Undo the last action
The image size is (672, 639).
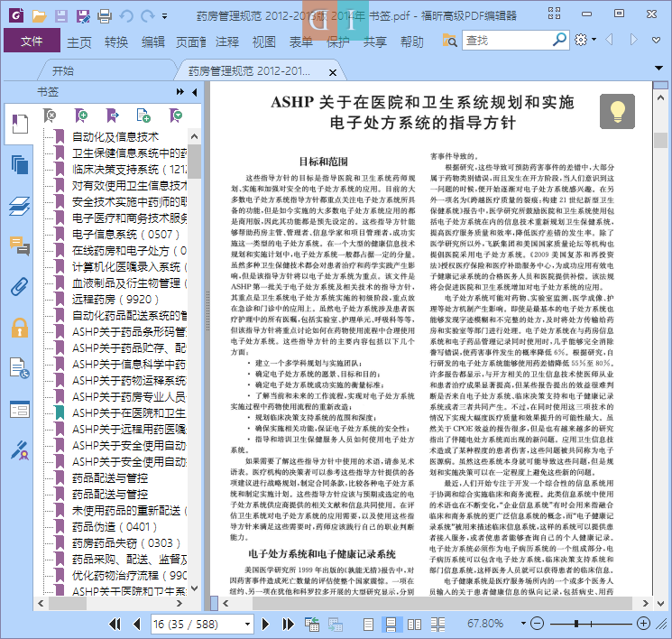126,16
